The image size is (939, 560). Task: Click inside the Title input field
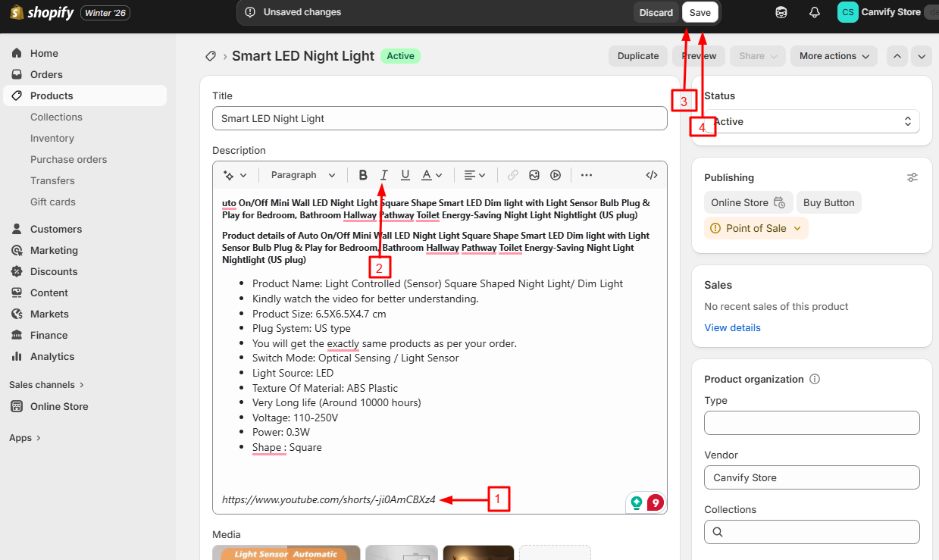click(440, 118)
